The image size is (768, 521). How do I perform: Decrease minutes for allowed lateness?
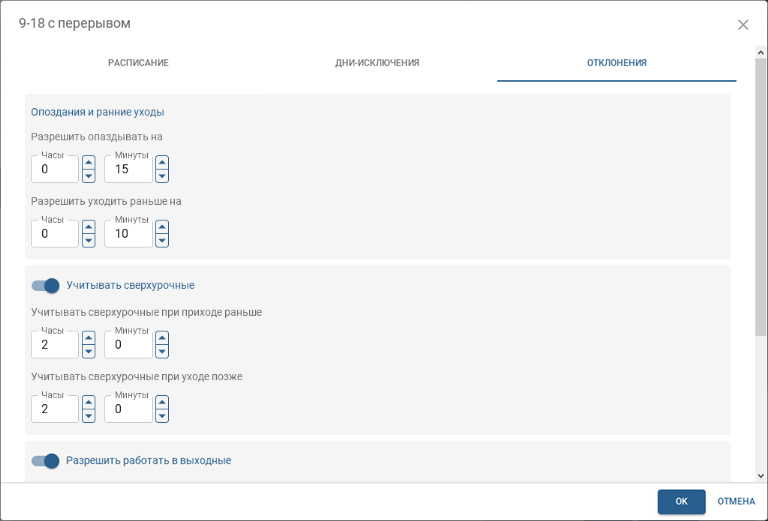pyautogui.click(x=162, y=176)
